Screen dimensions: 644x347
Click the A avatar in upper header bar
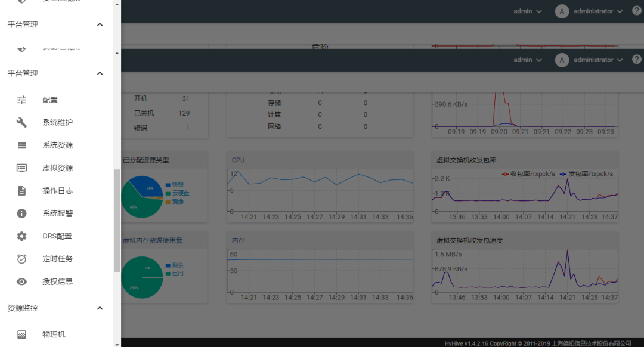coord(562,11)
